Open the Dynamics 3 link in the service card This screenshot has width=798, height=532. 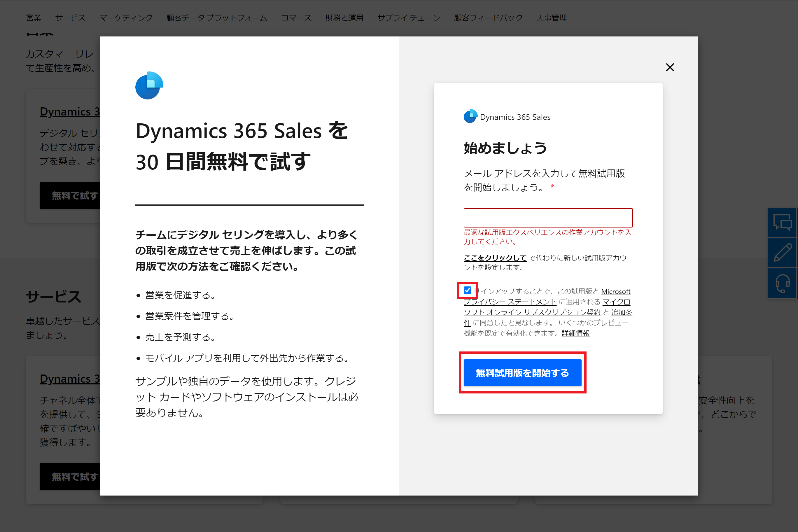click(70, 378)
